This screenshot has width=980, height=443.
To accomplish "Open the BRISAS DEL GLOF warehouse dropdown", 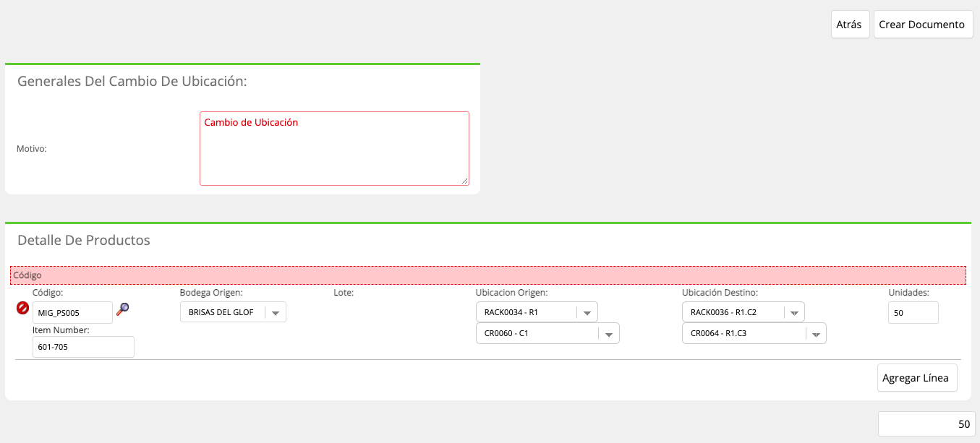I will click(x=233, y=312).
